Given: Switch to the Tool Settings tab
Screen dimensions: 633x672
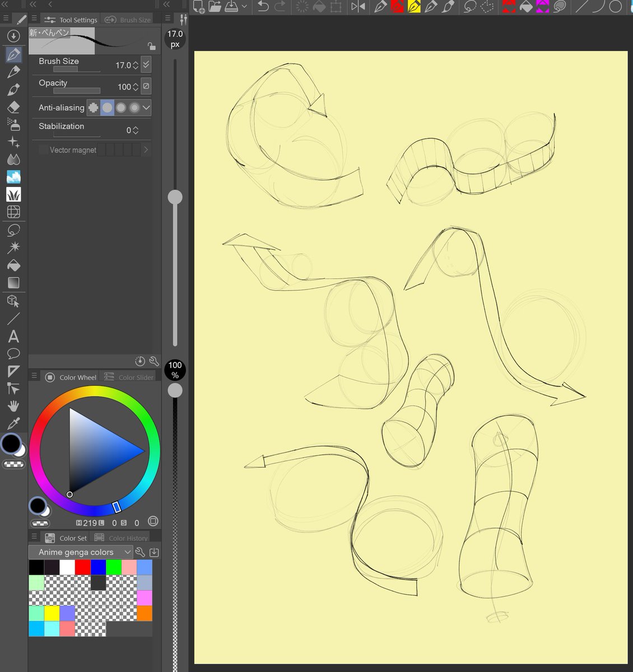Looking at the screenshot, I should (x=71, y=20).
